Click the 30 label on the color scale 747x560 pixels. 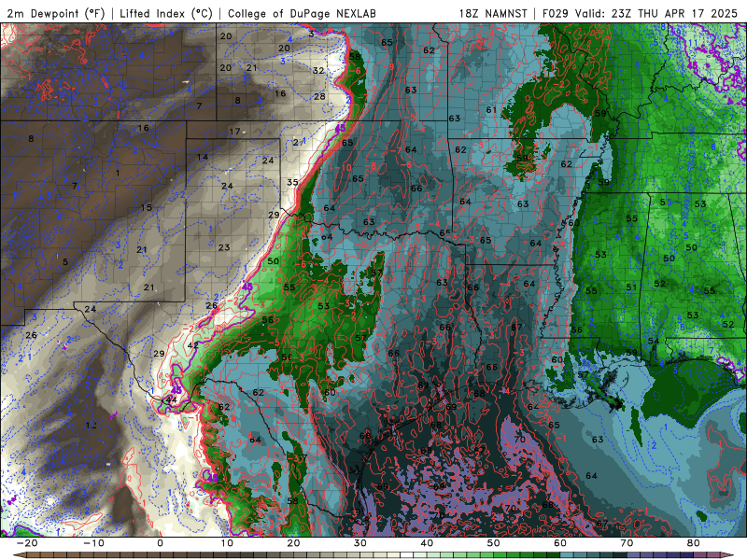click(360, 543)
